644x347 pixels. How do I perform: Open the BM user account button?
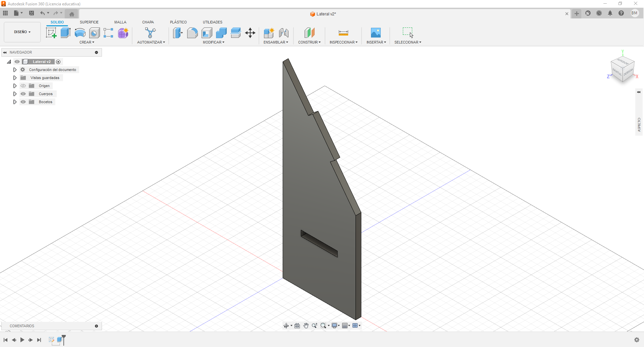click(634, 13)
